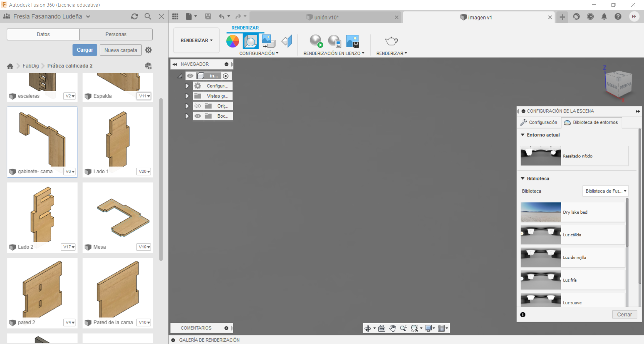
Task: Expand the Configuración node in Navegador
Action: [187, 86]
